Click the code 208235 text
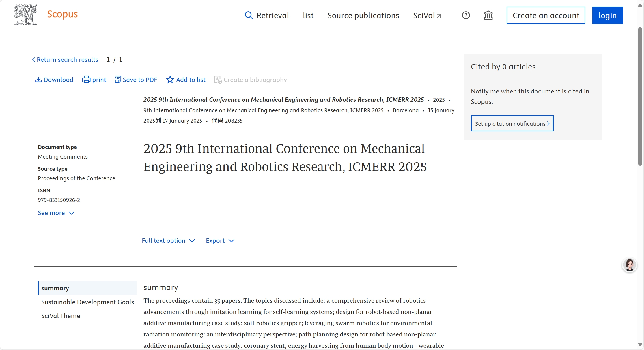The width and height of the screenshot is (644, 350). (x=227, y=121)
